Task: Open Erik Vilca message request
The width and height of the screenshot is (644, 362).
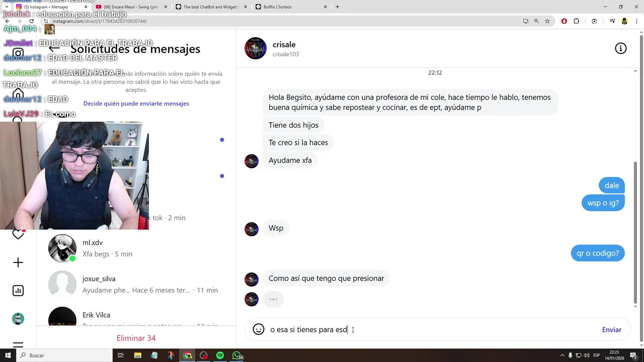Action: point(136,315)
